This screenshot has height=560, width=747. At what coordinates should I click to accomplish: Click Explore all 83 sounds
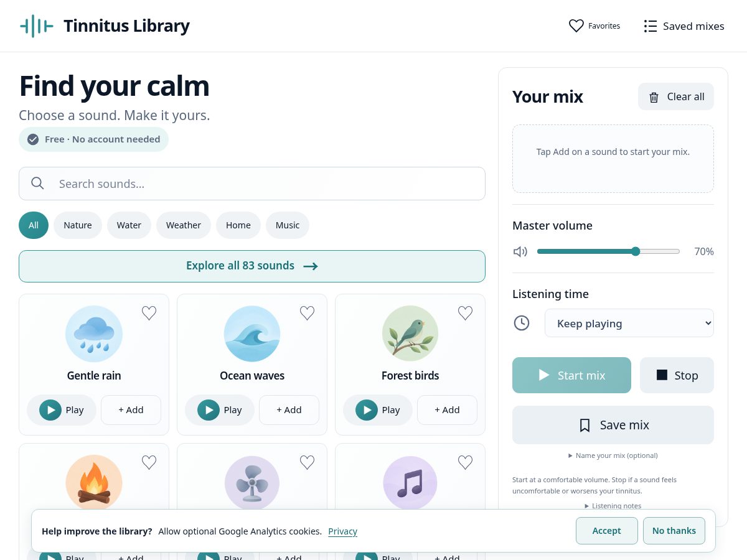click(x=252, y=266)
